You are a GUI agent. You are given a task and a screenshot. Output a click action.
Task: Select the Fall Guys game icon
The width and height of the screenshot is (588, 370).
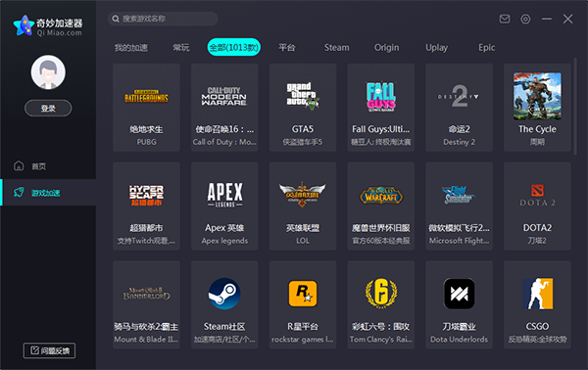[381, 96]
